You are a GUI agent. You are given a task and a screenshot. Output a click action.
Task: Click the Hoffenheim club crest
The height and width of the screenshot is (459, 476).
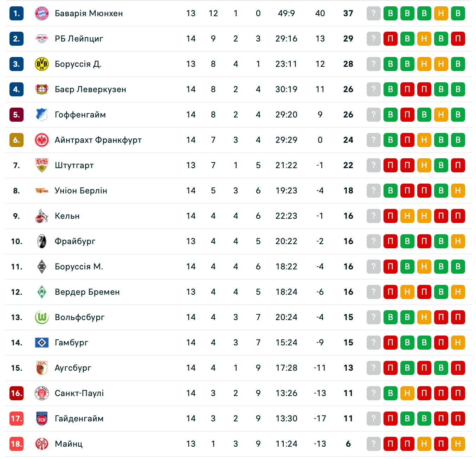[x=42, y=115]
